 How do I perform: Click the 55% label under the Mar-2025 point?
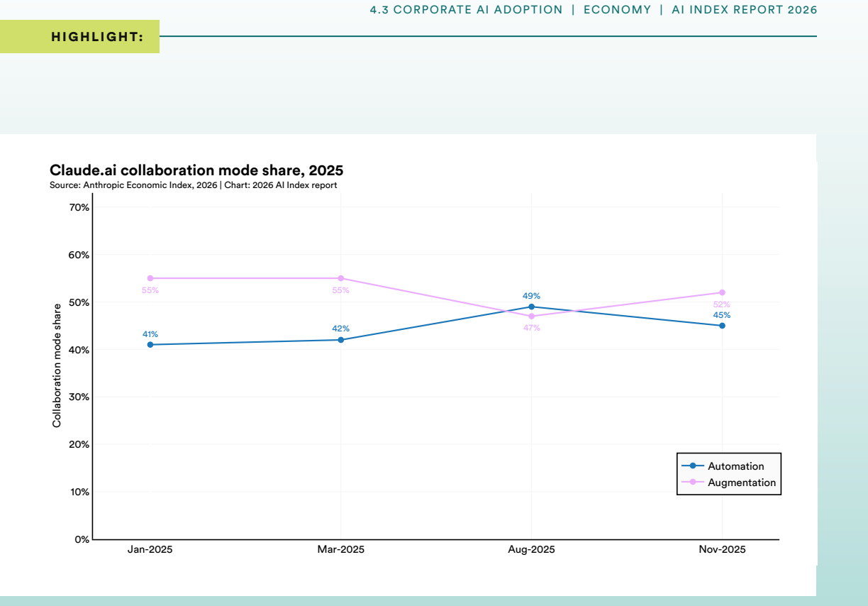[x=341, y=290]
